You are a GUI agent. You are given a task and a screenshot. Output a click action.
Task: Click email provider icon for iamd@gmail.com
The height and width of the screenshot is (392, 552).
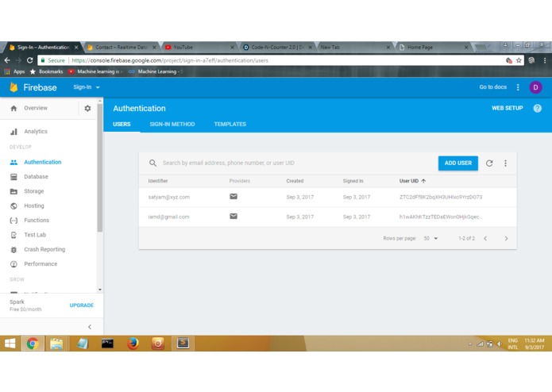(x=234, y=216)
